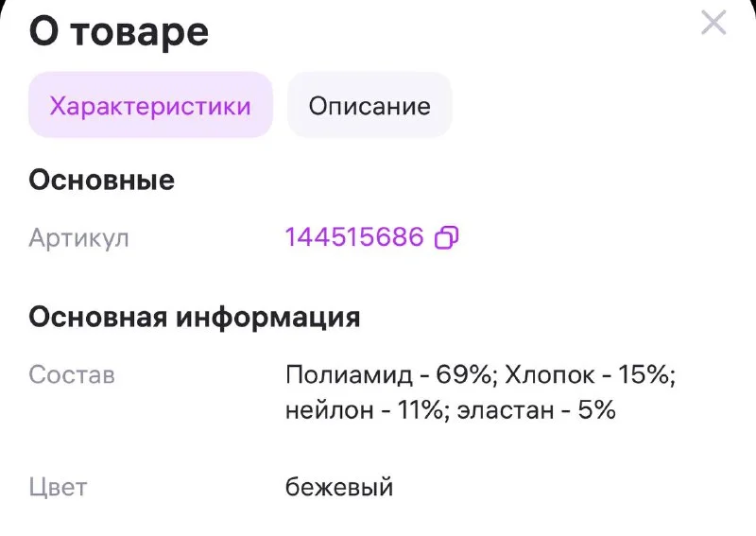
Task: Select the Цвет field label
Action: coord(58,488)
